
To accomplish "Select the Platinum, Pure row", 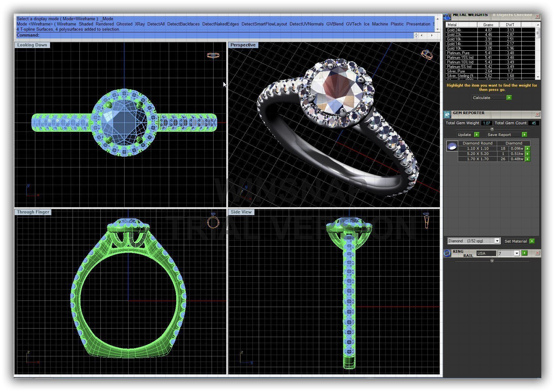I will coord(490,53).
